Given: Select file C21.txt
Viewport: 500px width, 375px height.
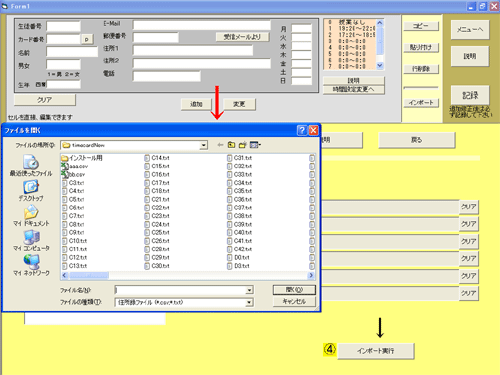Looking at the screenshot, I should coord(157,199).
